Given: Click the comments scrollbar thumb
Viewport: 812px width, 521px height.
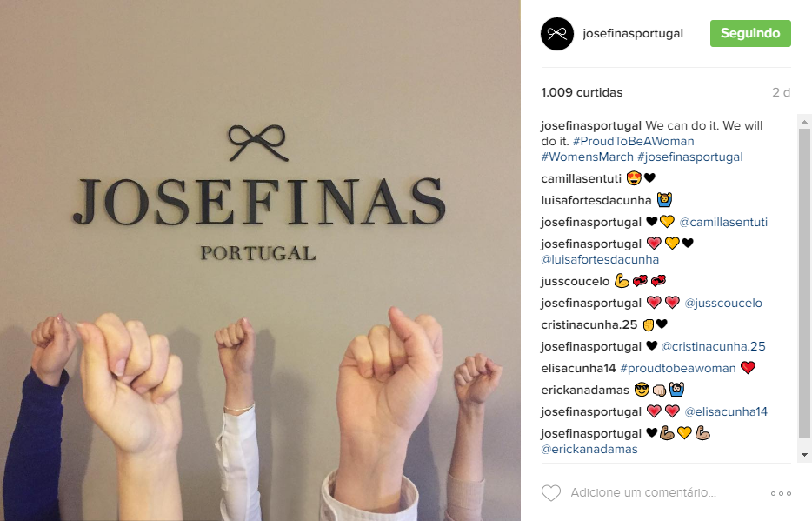Looking at the screenshot, I should click(804, 284).
